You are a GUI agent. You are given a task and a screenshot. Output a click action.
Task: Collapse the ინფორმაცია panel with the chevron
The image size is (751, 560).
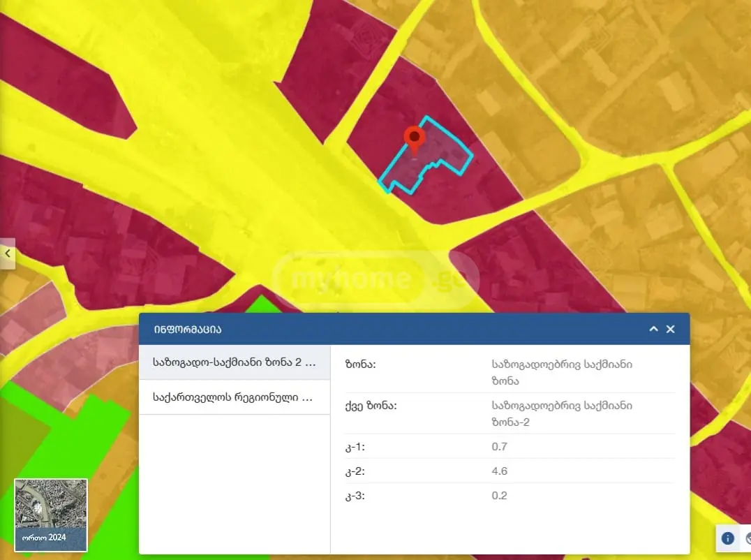click(653, 329)
